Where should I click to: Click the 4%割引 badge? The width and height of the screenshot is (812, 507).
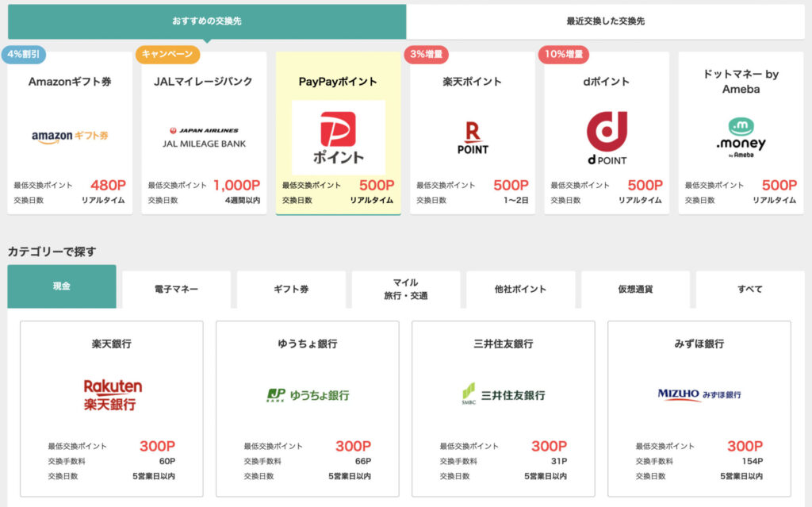(x=24, y=55)
